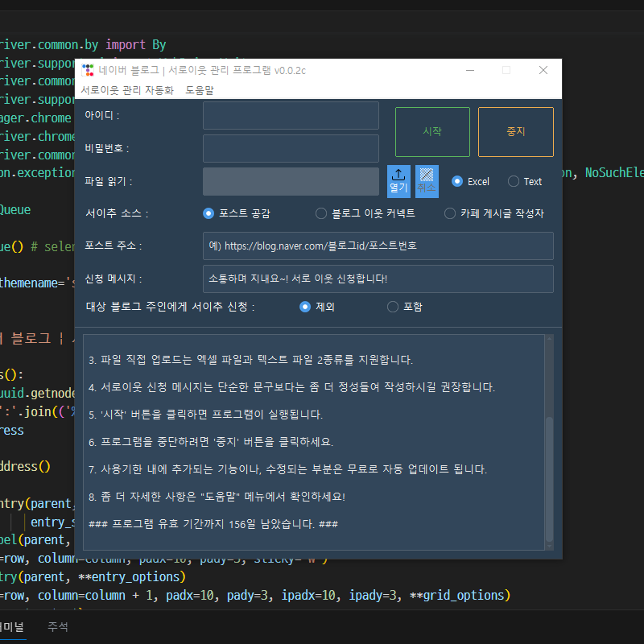Select the Text file type option
Image resolution: width=644 pixels, height=644 pixels.
[514, 181]
